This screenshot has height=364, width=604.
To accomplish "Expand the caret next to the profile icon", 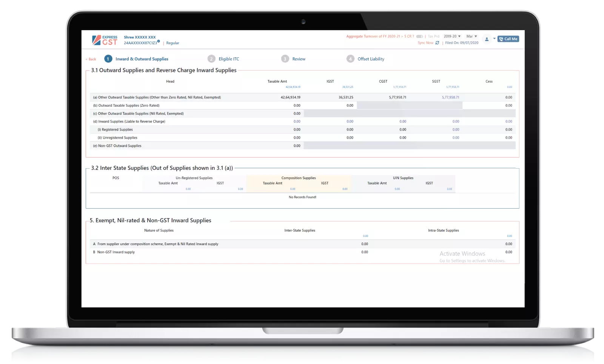I will point(494,38).
